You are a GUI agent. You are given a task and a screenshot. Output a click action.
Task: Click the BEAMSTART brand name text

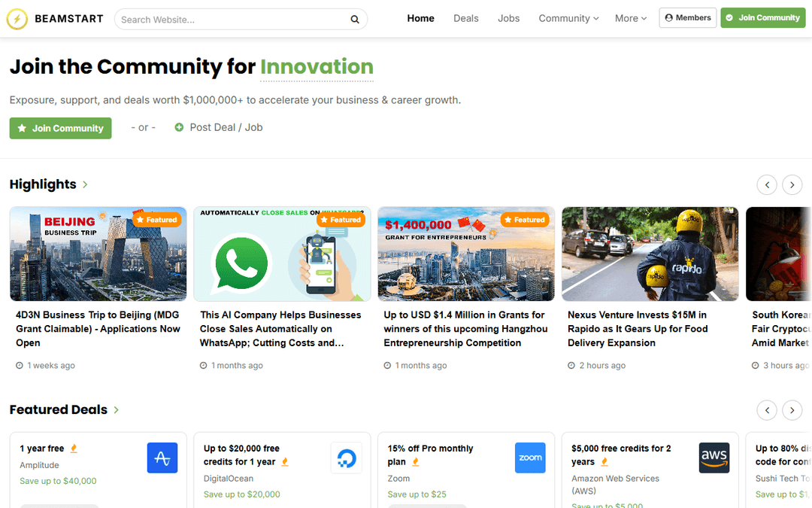click(69, 19)
